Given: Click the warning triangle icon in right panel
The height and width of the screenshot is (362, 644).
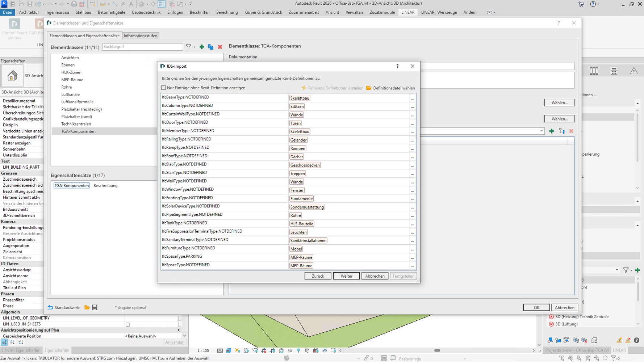Looking at the screenshot, I should tap(634, 71).
